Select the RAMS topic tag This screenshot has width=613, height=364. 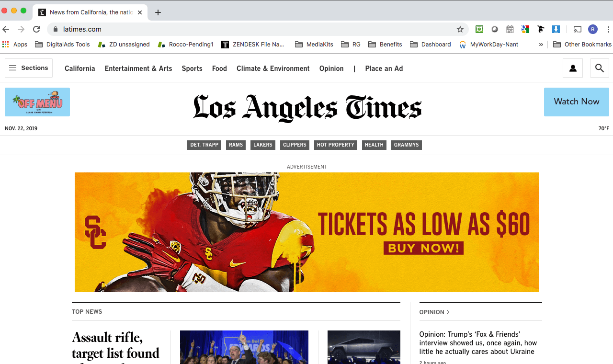[236, 145]
